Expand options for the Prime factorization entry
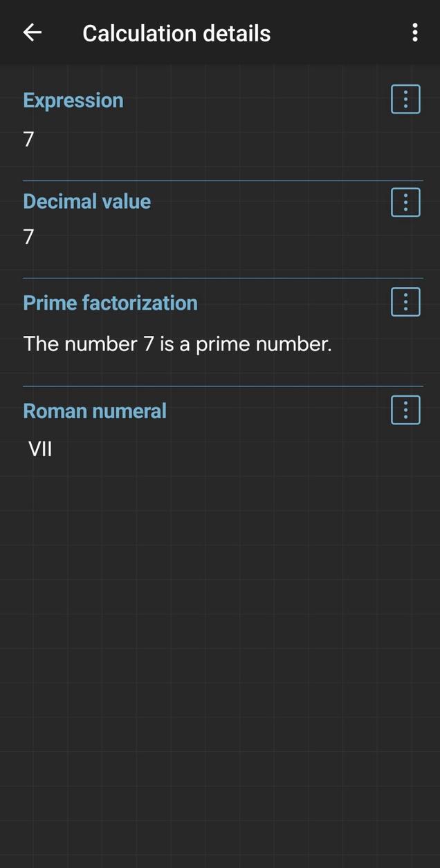440x868 pixels. pyautogui.click(x=405, y=301)
